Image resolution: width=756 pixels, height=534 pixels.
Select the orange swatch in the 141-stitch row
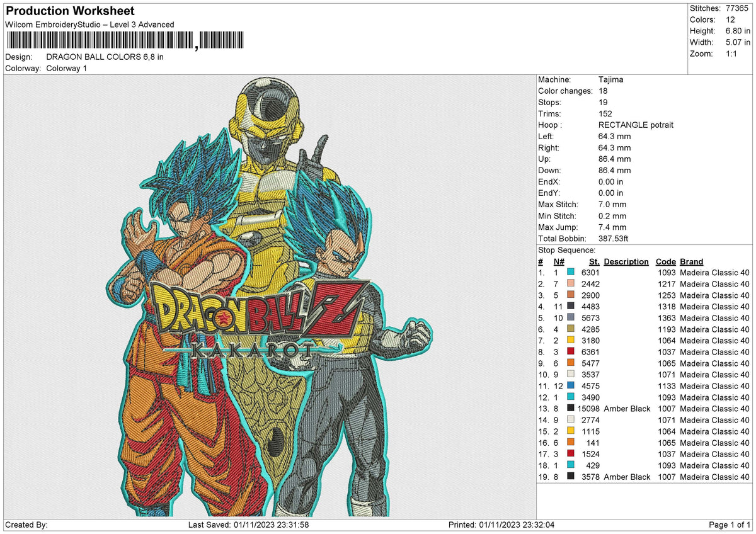tap(571, 443)
